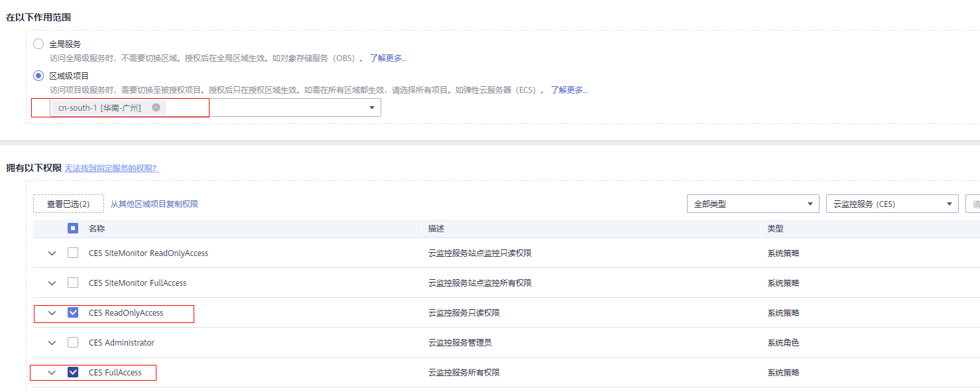The width and height of the screenshot is (980, 392).
Task: Check CES SiteMonitor ReadOnlyAccess checkbox
Action: pyautogui.click(x=73, y=253)
